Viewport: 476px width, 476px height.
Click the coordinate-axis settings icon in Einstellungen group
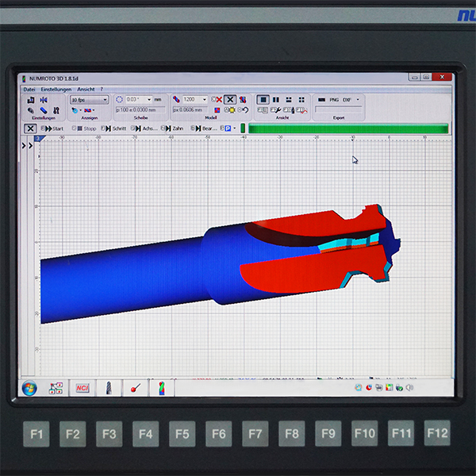point(31,100)
